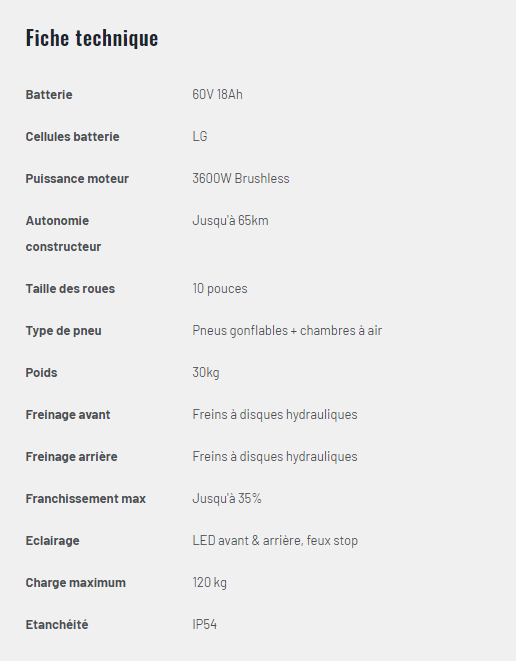
Task: Select the Batterie label
Action: tap(49, 94)
